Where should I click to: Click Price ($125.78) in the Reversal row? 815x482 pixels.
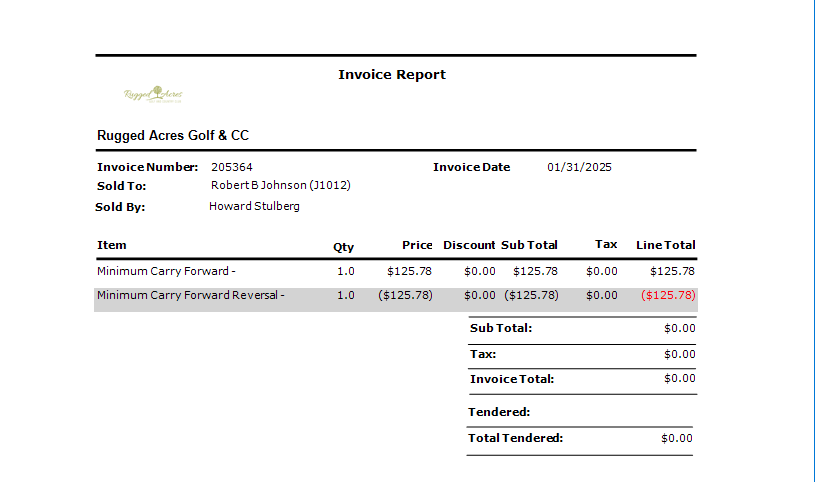[405, 295]
